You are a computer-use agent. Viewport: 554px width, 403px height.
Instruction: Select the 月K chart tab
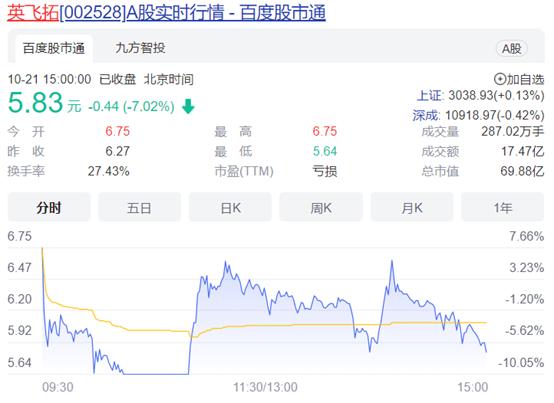412,207
